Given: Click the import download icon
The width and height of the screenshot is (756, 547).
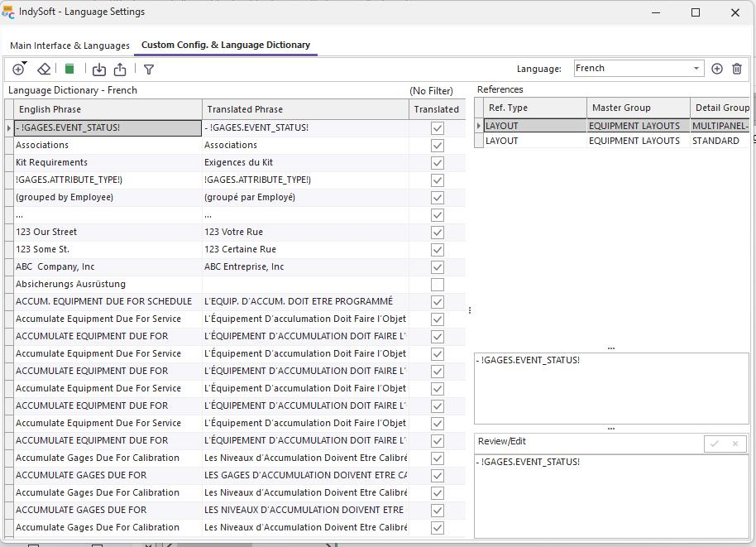Looking at the screenshot, I should [99, 70].
